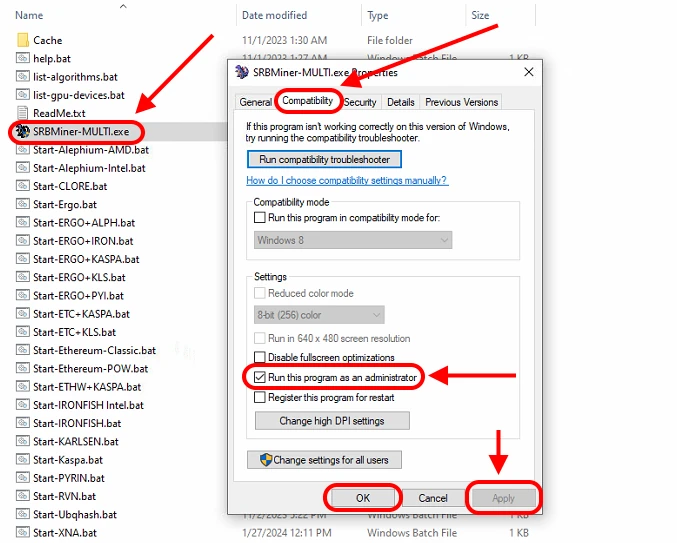Click the Start-XNA.bat file icon

click(x=24, y=533)
